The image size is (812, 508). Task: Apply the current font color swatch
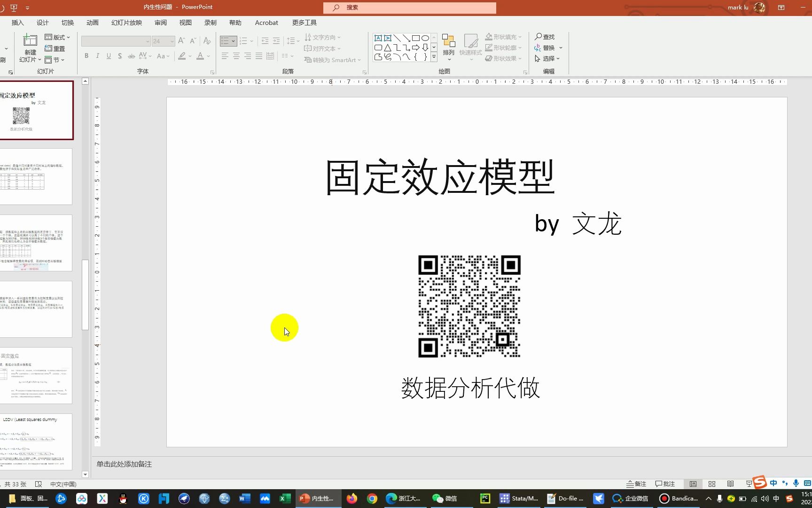coord(200,56)
